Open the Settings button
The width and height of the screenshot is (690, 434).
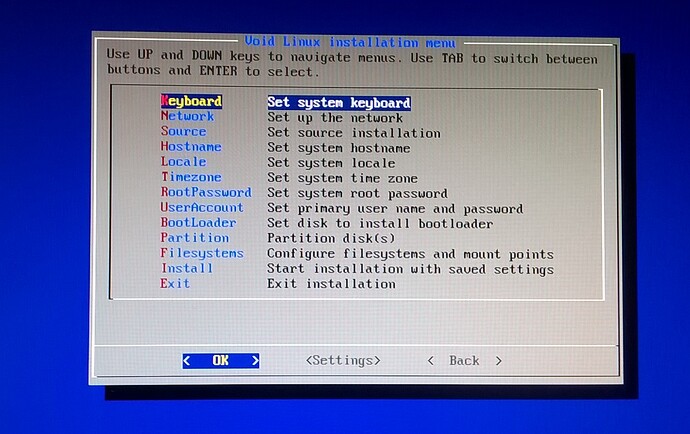pos(343,360)
